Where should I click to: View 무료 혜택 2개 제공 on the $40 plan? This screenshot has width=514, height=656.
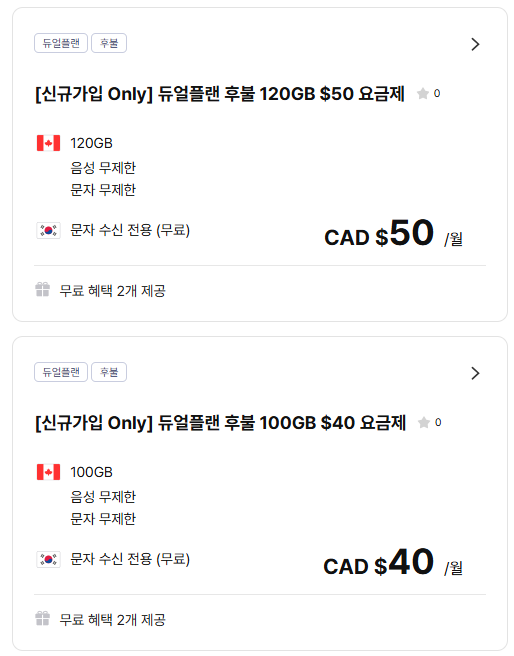click(113, 619)
